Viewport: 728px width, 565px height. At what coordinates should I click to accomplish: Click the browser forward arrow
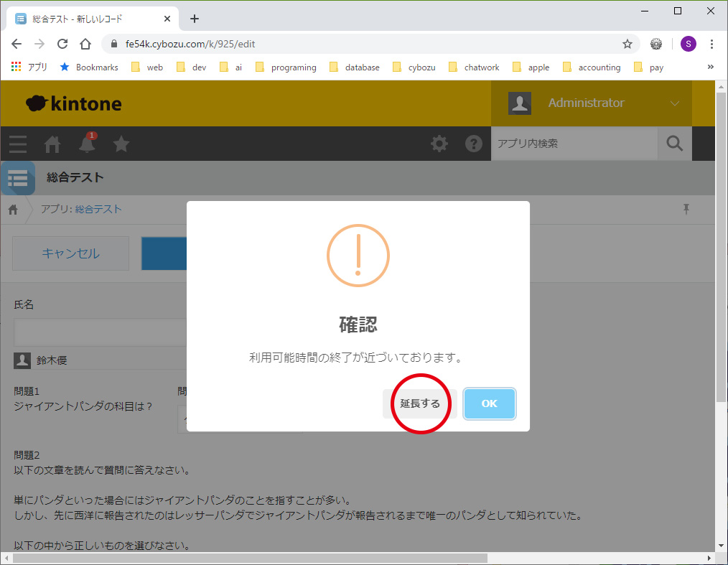39,44
